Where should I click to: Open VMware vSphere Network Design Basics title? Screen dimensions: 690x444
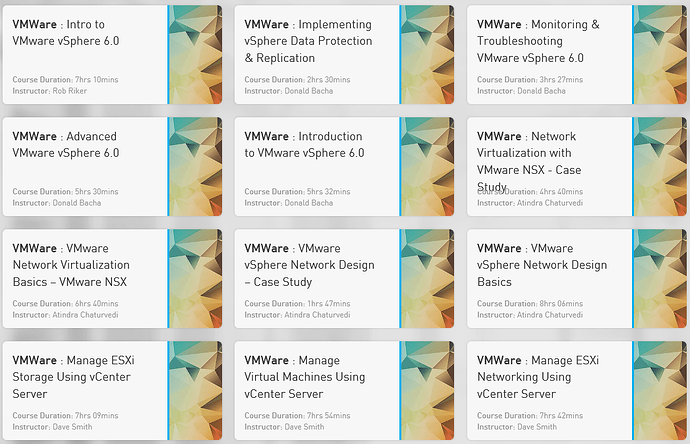tap(542, 265)
